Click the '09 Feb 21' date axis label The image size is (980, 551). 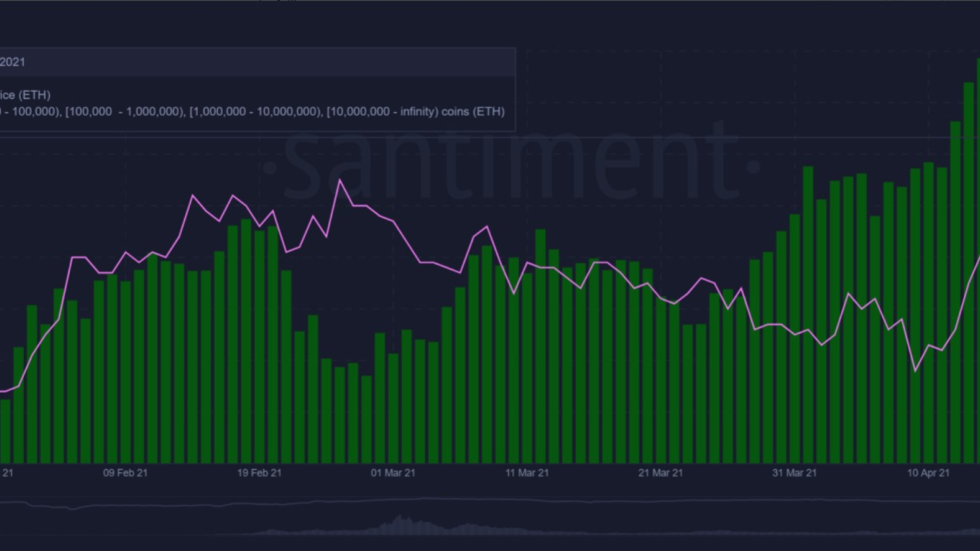pyautogui.click(x=125, y=473)
